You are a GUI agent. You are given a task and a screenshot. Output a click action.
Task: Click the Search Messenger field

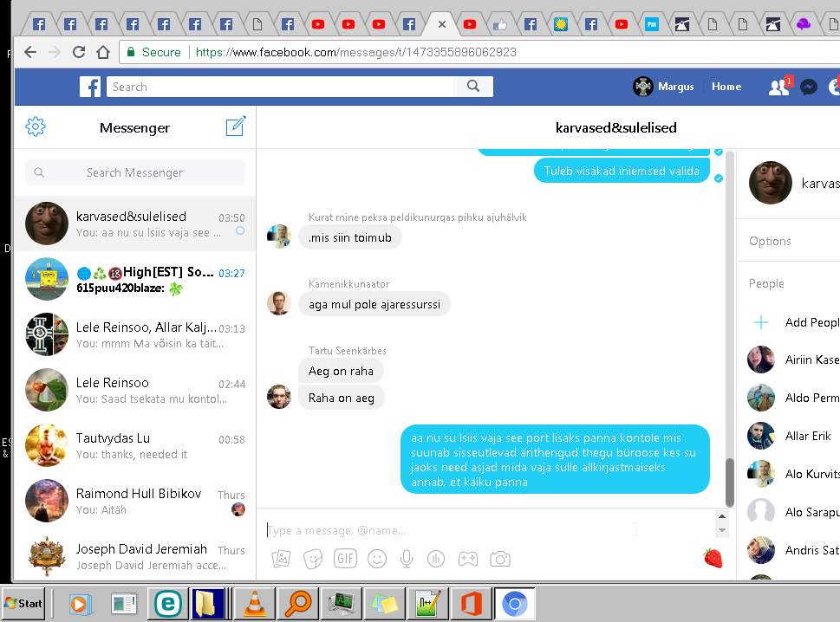pyautogui.click(x=135, y=172)
